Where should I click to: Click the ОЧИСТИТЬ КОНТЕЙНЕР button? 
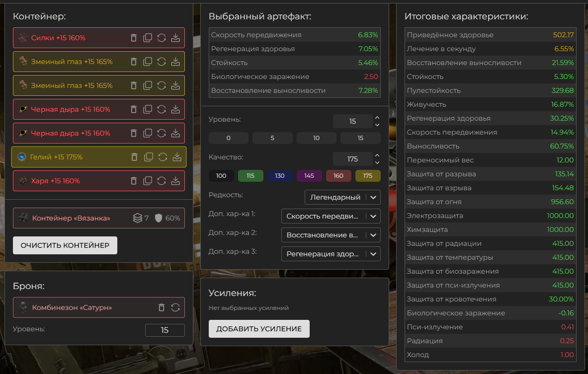tap(65, 245)
